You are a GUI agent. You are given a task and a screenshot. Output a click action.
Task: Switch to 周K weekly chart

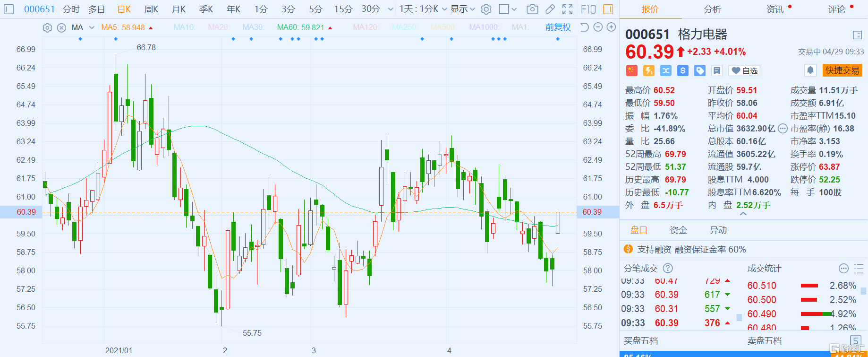151,9
